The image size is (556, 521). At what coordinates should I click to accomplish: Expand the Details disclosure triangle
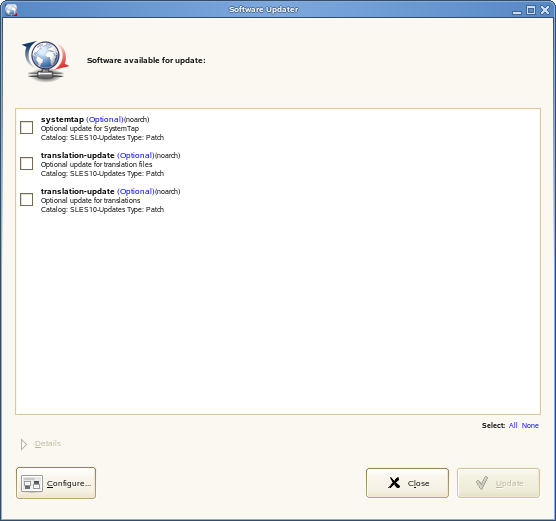[x=24, y=444]
